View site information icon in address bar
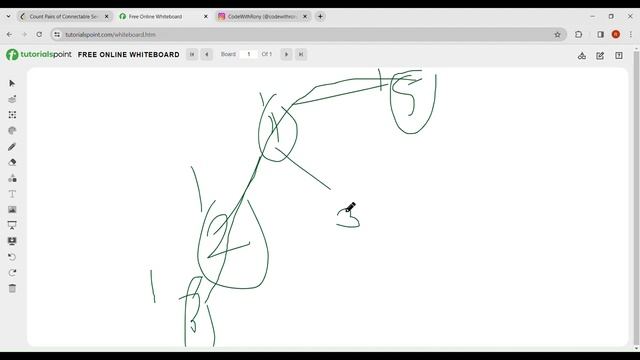This screenshot has height=360, width=640. coord(57,35)
